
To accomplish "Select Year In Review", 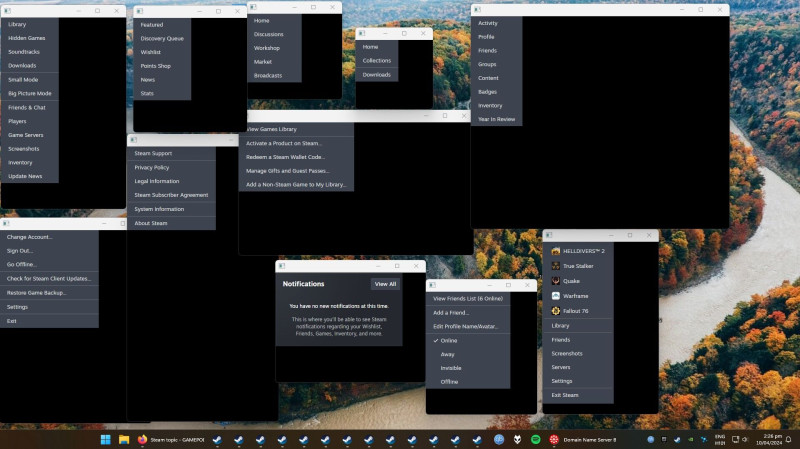I will click(496, 119).
